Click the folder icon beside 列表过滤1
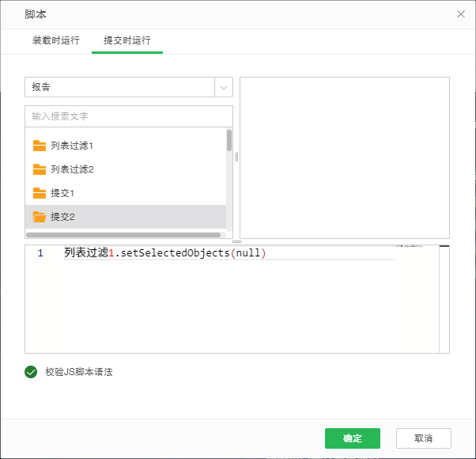Viewport: 476px width, 459px height. (40, 146)
